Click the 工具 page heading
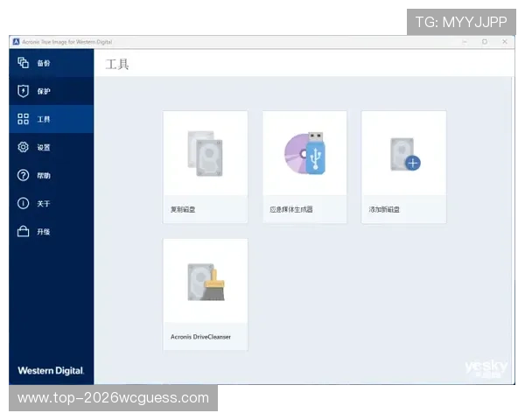Image resolution: width=525 pixels, height=420 pixels. coord(117,64)
